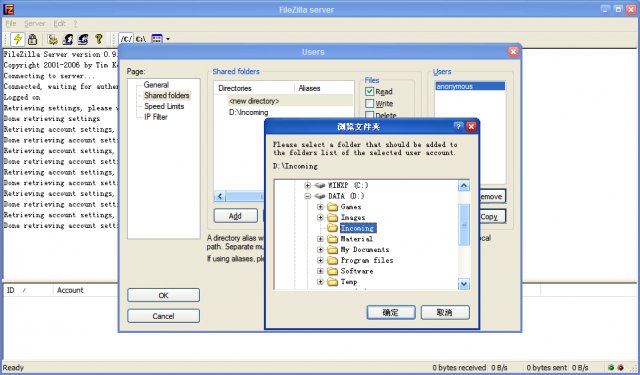Image resolution: width=640 pixels, height=375 pixels.
Task: Select the /C/ path display icon
Action: pyautogui.click(x=126, y=39)
